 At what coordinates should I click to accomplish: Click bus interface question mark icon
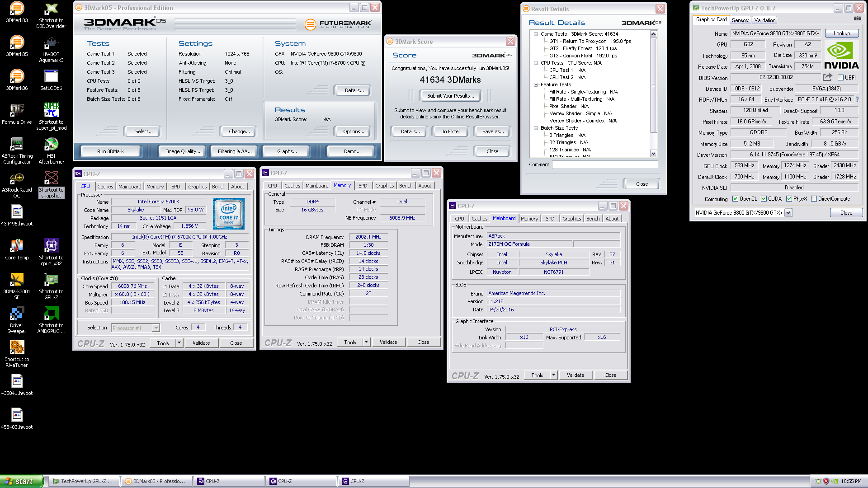click(x=857, y=99)
